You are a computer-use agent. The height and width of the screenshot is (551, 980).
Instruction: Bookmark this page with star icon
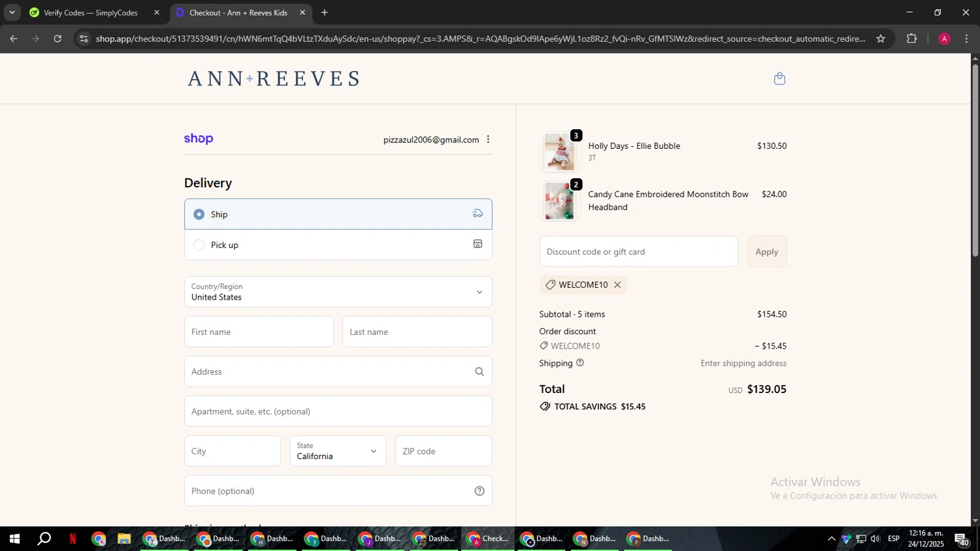click(x=881, y=39)
